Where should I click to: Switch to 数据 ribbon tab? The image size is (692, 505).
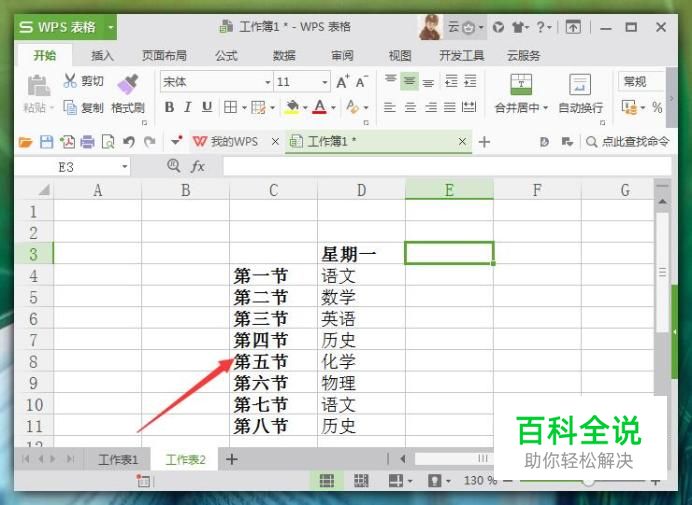tap(284, 56)
